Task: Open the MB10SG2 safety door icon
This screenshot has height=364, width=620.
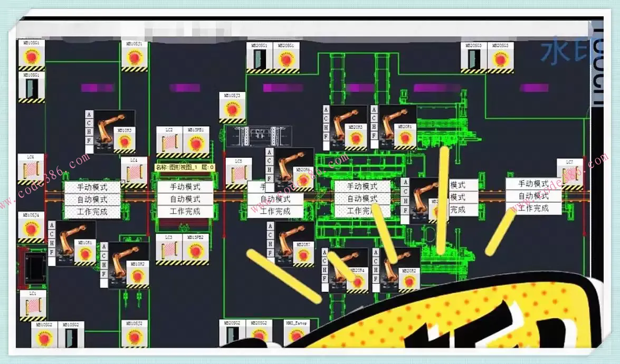Action: [x=71, y=335]
